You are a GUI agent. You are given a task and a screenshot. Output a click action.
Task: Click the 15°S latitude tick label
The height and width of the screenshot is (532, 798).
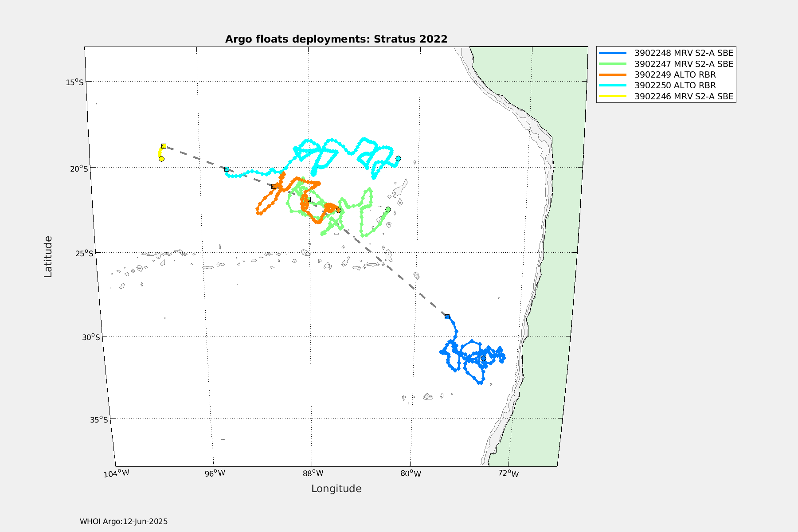(75, 82)
